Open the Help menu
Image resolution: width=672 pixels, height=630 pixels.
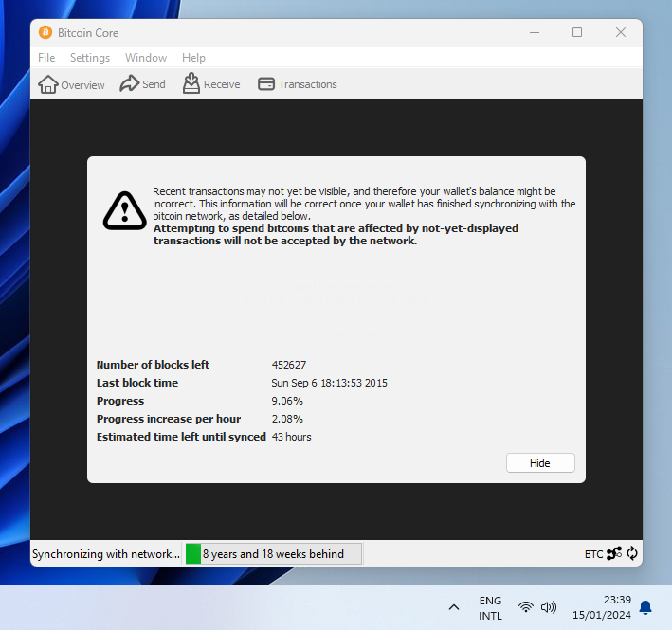[x=193, y=58]
